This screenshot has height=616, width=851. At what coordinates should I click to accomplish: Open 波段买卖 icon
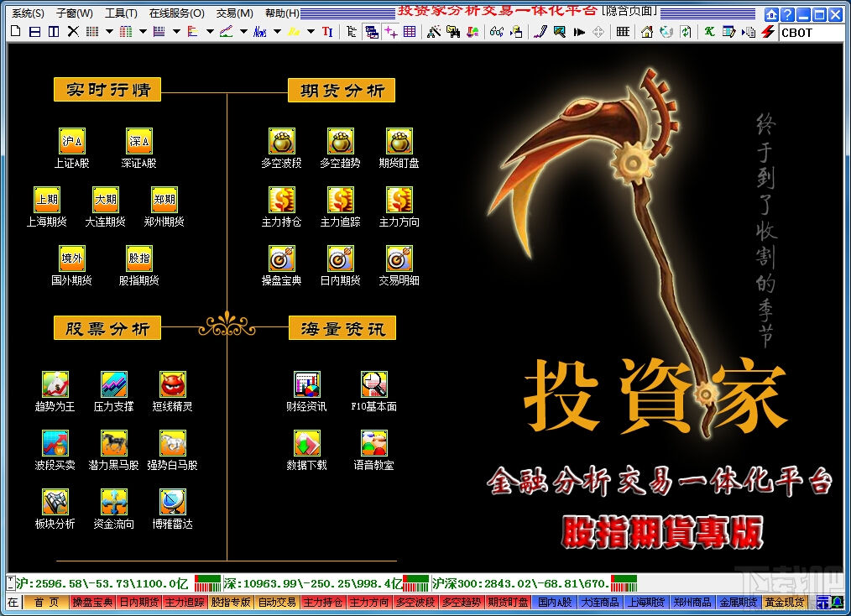point(55,443)
